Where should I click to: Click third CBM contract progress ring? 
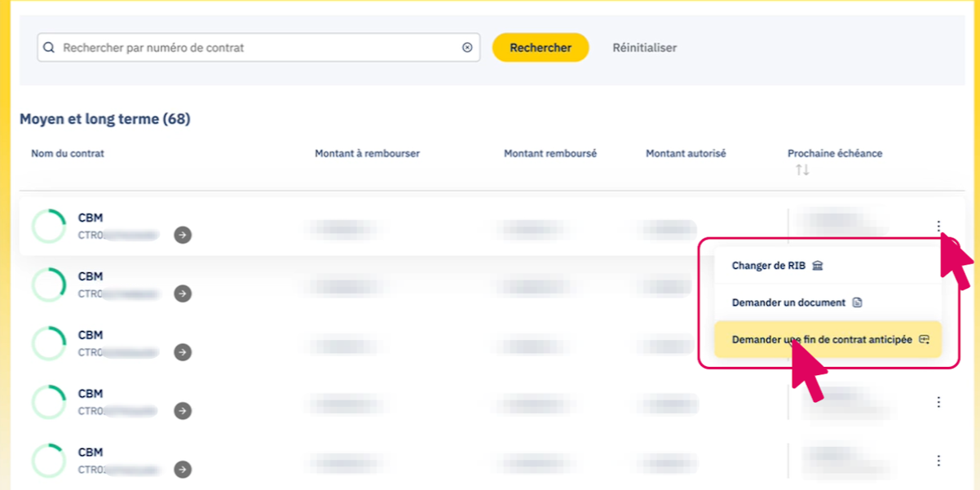click(x=49, y=344)
